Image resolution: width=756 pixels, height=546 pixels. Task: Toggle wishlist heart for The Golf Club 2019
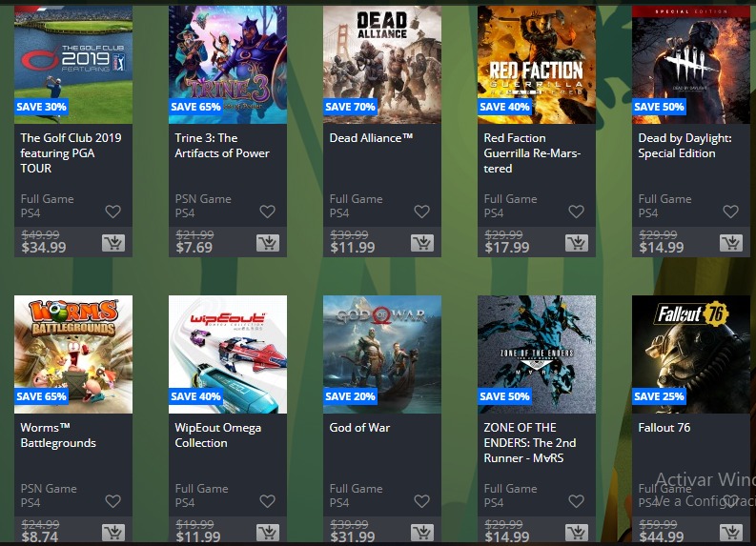pyautogui.click(x=112, y=212)
